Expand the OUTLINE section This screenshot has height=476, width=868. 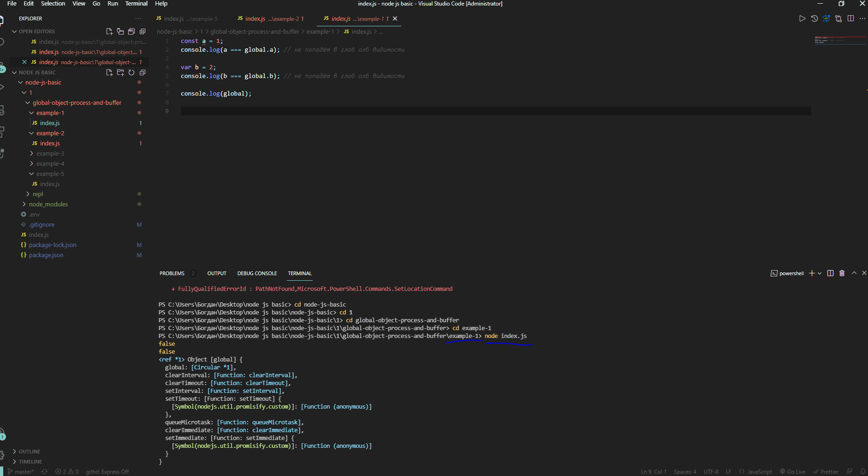[x=30, y=452]
